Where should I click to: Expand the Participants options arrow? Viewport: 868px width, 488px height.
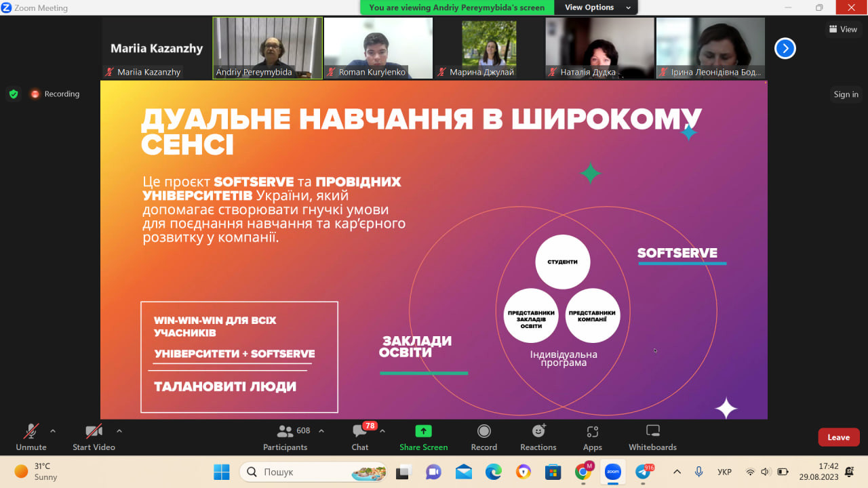point(321,431)
